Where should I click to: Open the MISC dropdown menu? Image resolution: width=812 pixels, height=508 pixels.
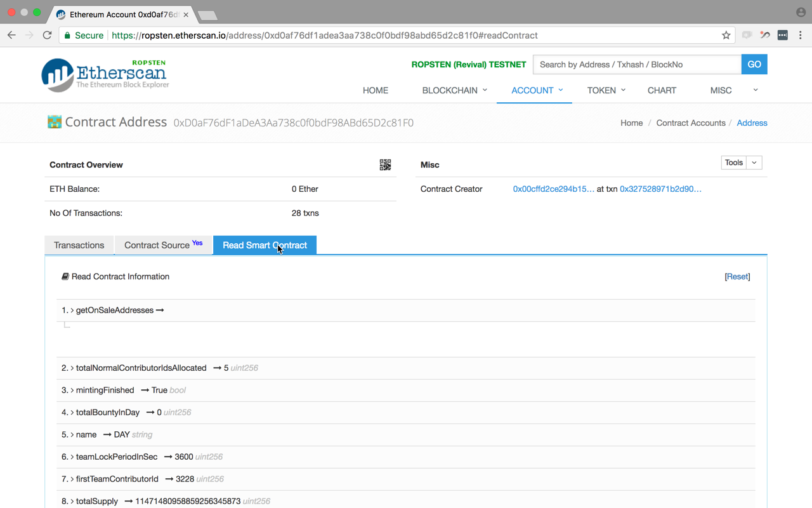tap(734, 90)
